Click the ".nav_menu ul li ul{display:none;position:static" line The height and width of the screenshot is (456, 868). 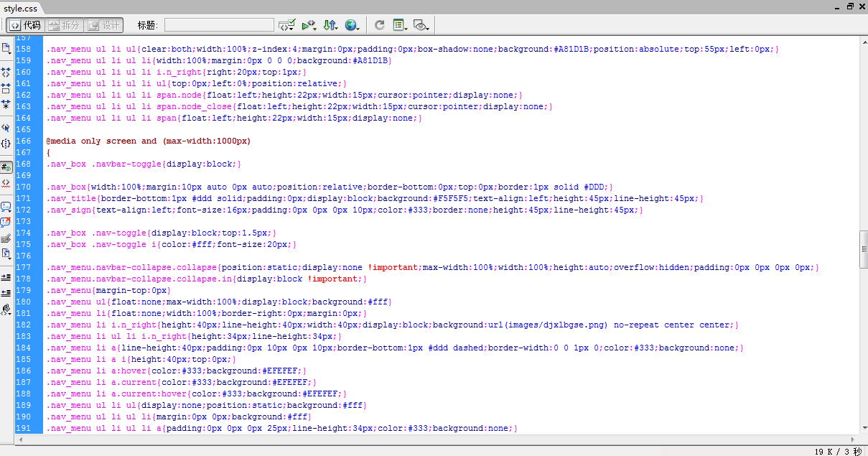(x=207, y=405)
